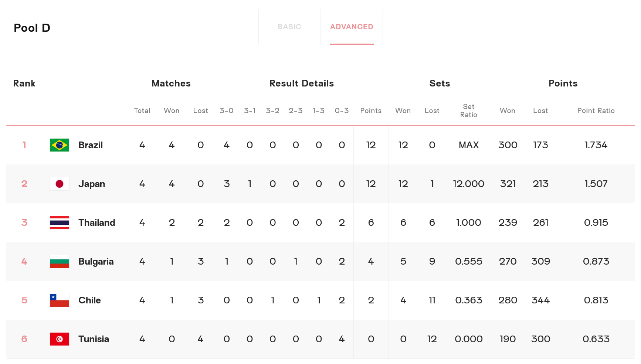Click the Pool D heading

[x=32, y=28]
